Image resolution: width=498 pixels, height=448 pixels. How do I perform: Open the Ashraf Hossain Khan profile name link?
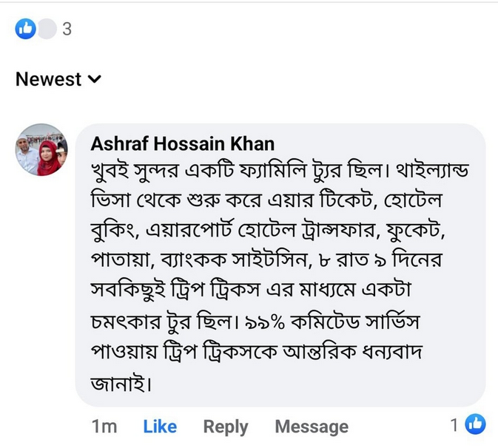tap(182, 143)
